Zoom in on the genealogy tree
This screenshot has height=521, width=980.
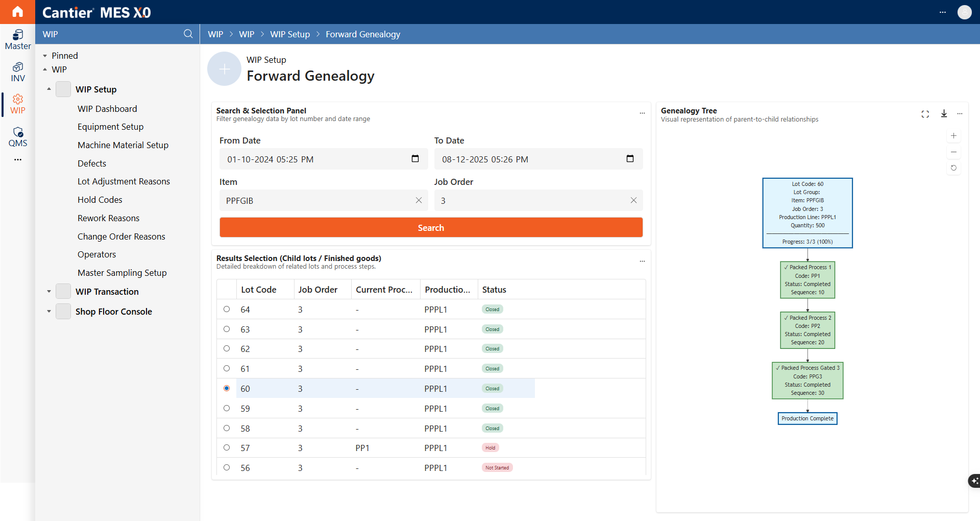953,136
